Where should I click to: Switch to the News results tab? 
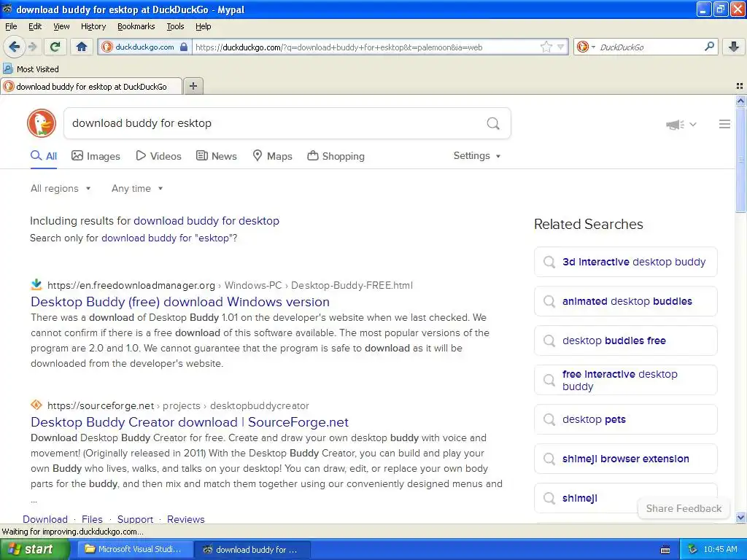pyautogui.click(x=216, y=156)
